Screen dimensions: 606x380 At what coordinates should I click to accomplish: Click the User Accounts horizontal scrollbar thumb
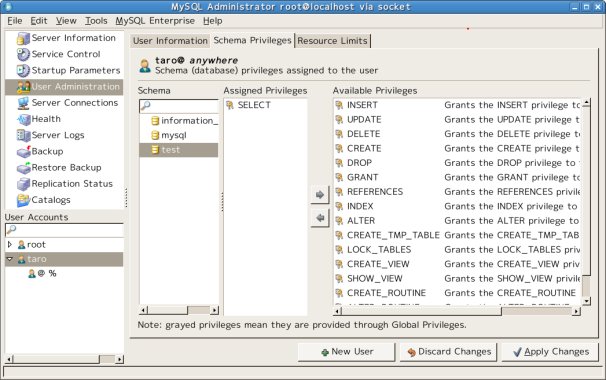click(56, 359)
